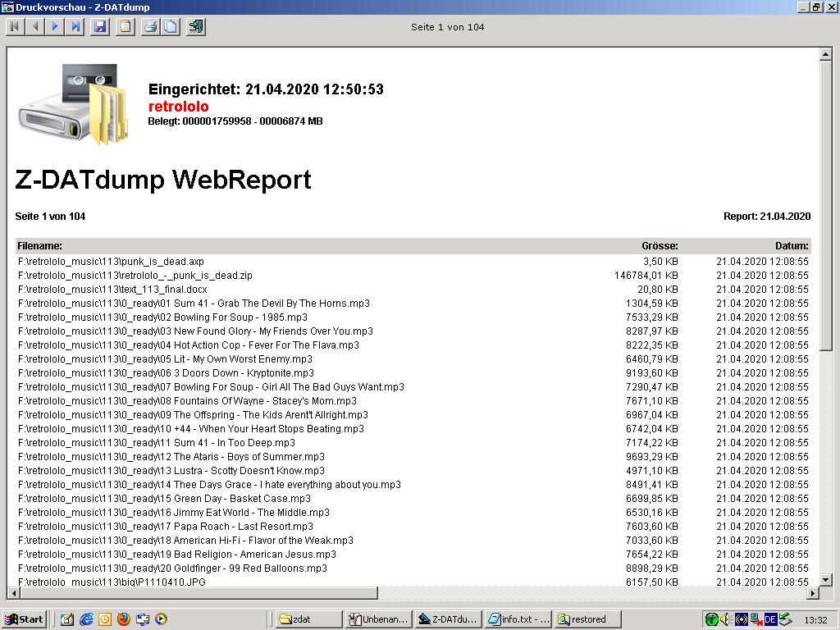Screen dimensions: 840x630
Task: Select the 3 Doors Down Kryptonite row
Action: (413, 373)
